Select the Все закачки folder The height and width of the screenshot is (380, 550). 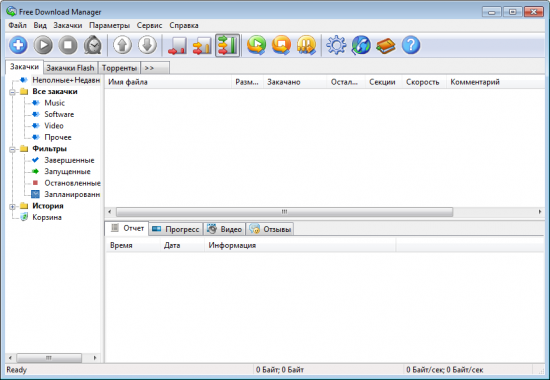click(x=55, y=92)
